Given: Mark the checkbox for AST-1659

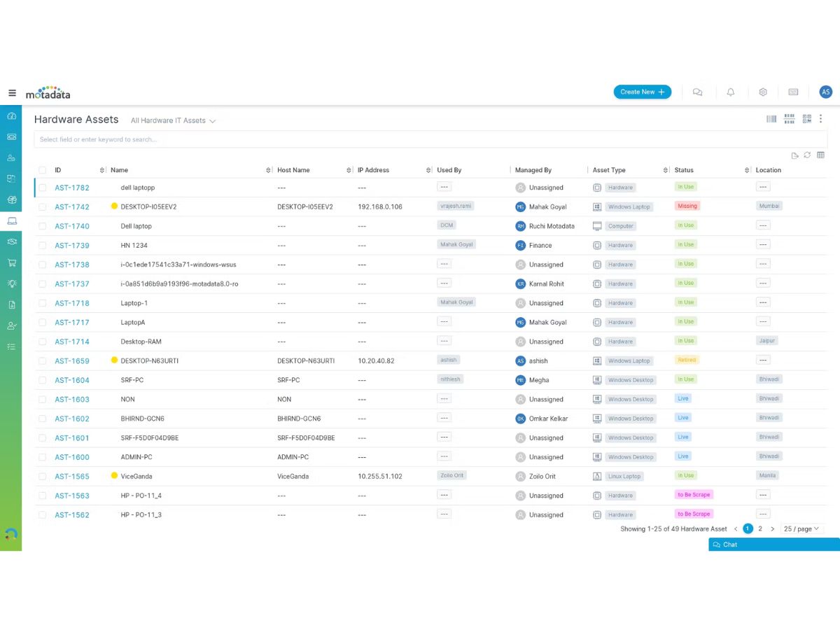Looking at the screenshot, I should (43, 361).
